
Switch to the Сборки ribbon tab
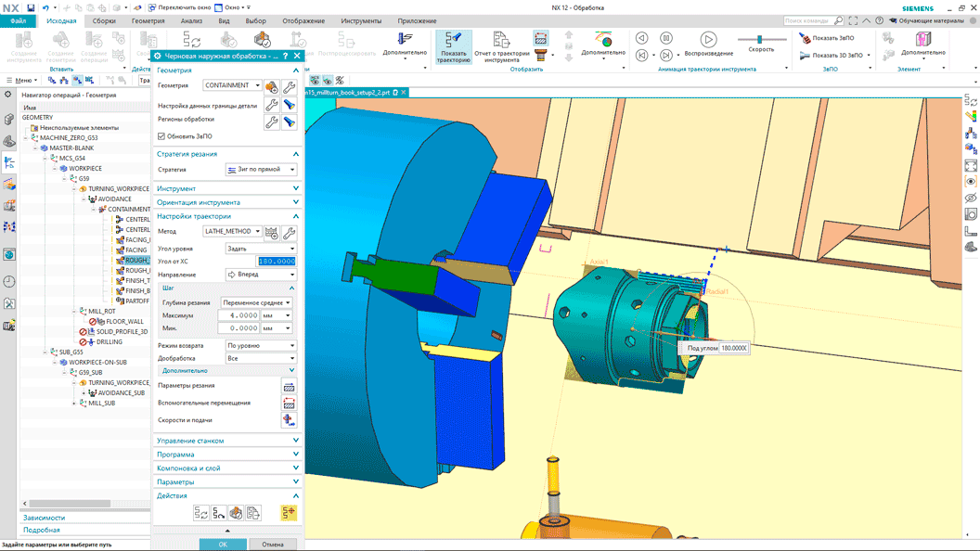pyautogui.click(x=104, y=20)
